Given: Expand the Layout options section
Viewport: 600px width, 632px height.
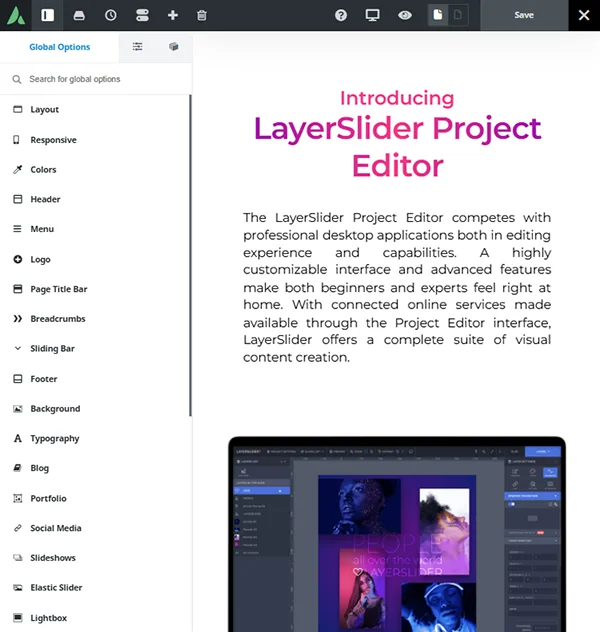Looking at the screenshot, I should coord(44,110).
